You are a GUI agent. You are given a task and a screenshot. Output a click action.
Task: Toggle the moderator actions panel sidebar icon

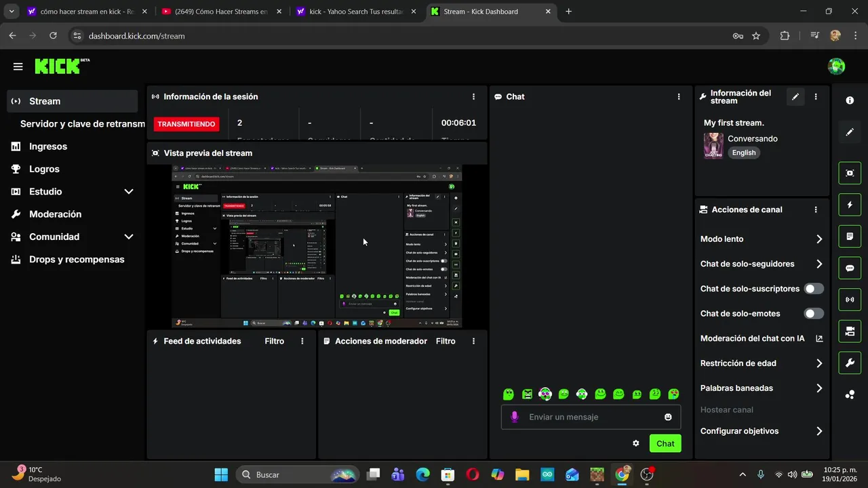[x=850, y=237]
